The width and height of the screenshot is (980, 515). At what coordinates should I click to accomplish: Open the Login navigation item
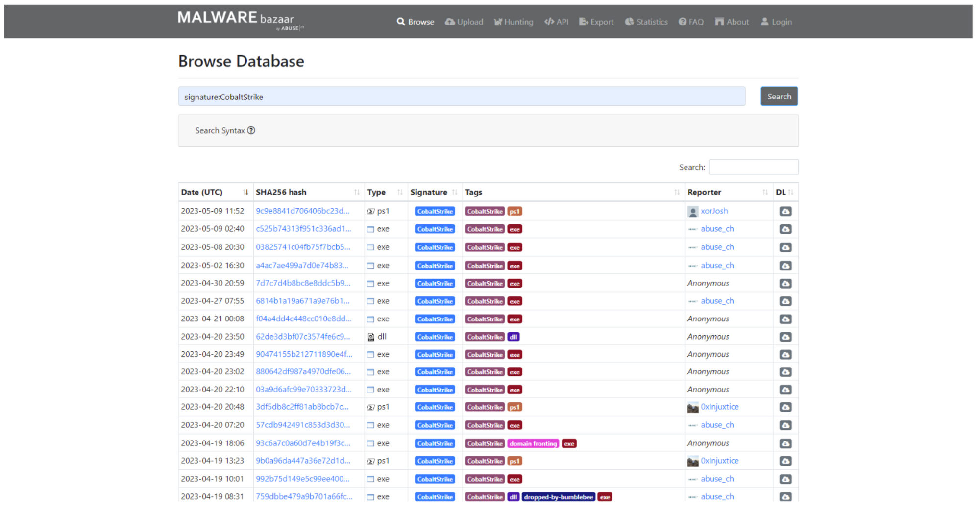click(x=777, y=22)
